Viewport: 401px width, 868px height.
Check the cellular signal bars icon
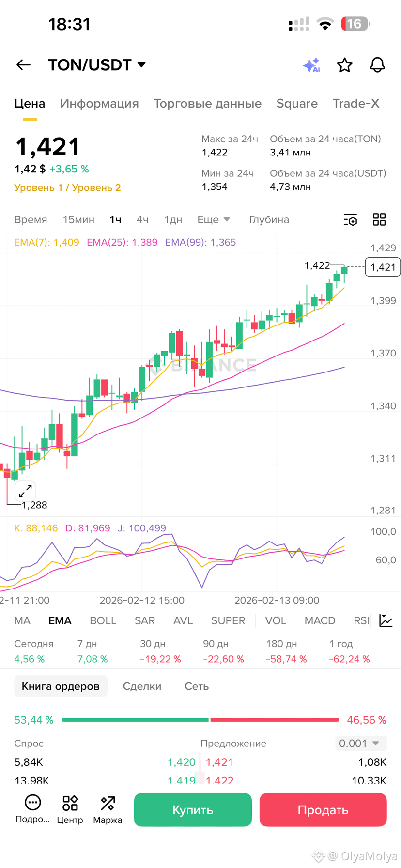point(299,24)
